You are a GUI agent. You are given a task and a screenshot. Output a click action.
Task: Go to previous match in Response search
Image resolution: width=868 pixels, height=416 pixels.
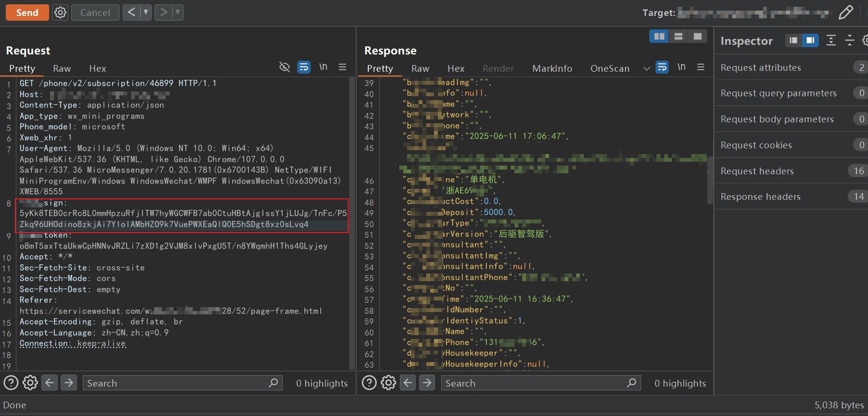click(x=408, y=383)
